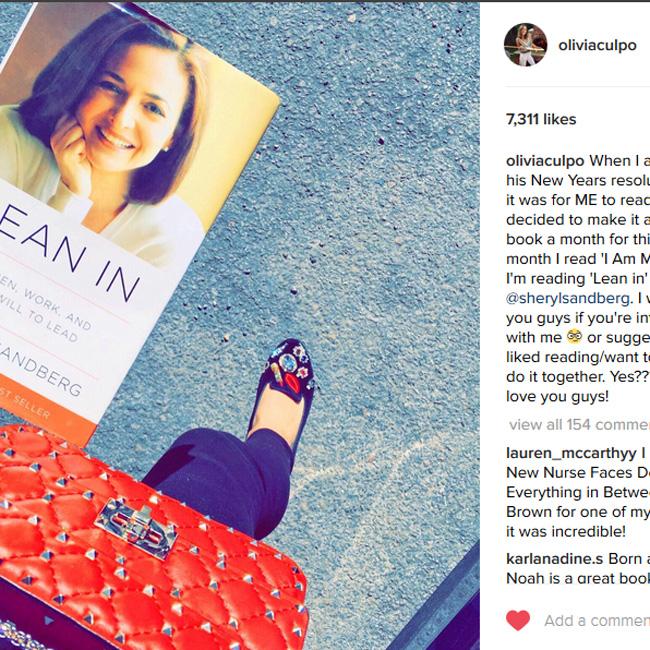The height and width of the screenshot is (650, 650).
Task: Click the 7,311 likes count
Action: click(x=541, y=119)
